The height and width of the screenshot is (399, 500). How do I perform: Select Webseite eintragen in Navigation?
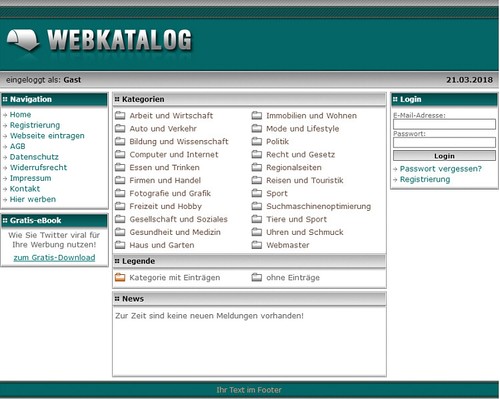click(x=47, y=136)
